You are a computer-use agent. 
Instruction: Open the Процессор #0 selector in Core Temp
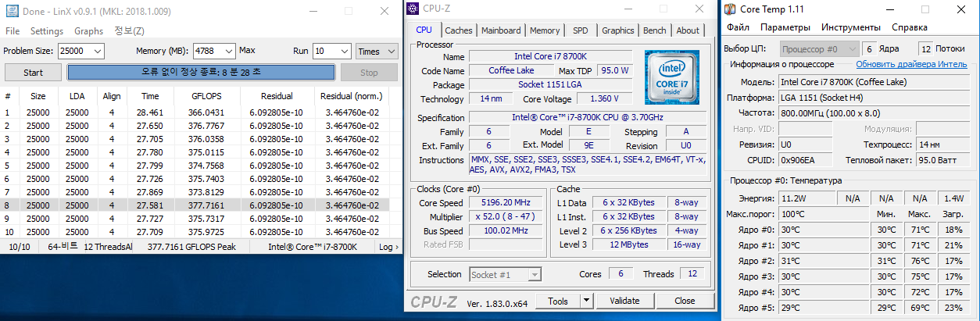[819, 48]
